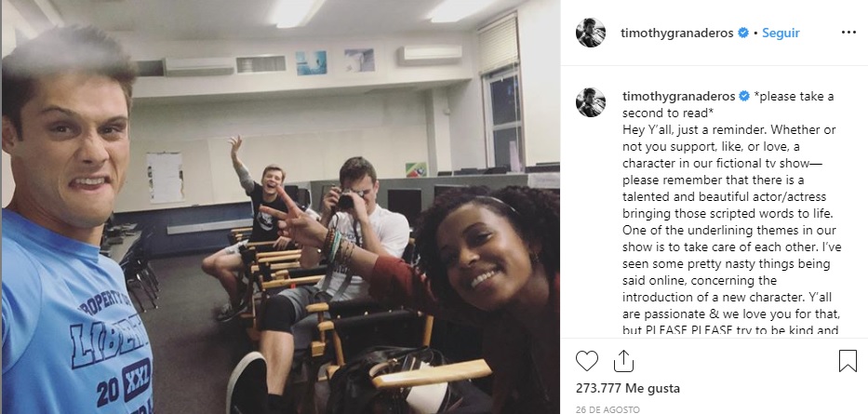The image size is (868, 414).
Task: Save the post with the bookmark icon
Action: pyautogui.click(x=848, y=361)
